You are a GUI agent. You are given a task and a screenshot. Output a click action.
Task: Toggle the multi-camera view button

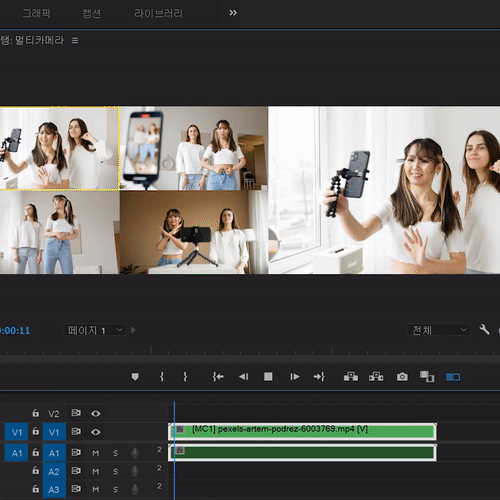453,377
